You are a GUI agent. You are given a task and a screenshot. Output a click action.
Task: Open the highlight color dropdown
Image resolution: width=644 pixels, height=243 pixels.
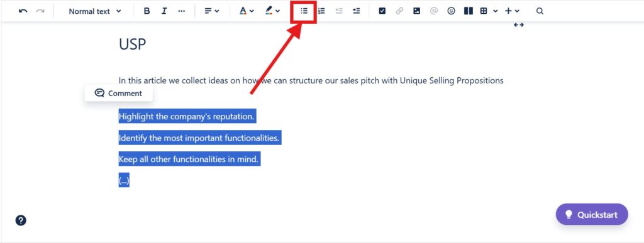pos(272,11)
